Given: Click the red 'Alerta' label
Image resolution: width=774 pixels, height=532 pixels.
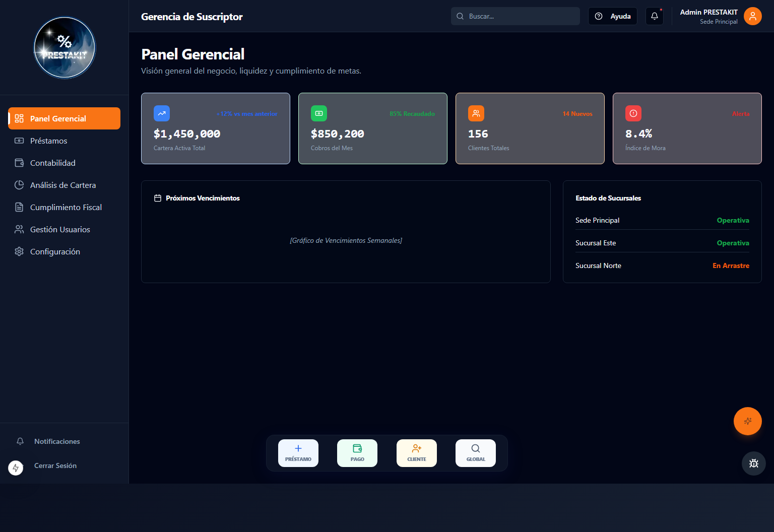Looking at the screenshot, I should 741,114.
